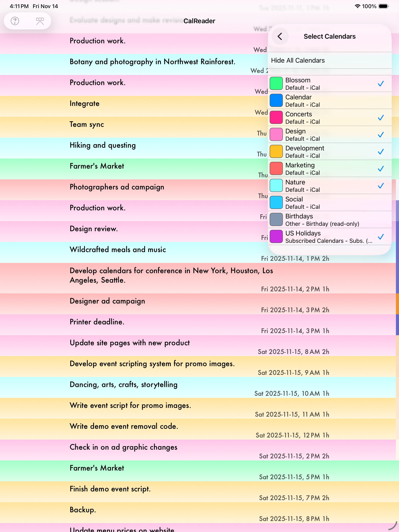Enable the Social calendar row
The height and width of the screenshot is (532, 399).
pyautogui.click(x=330, y=203)
